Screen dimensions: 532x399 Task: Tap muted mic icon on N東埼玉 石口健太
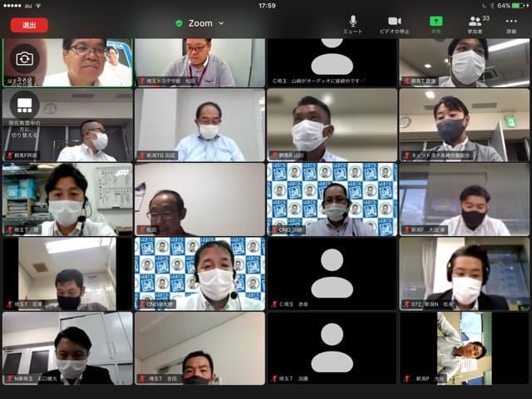(10, 379)
